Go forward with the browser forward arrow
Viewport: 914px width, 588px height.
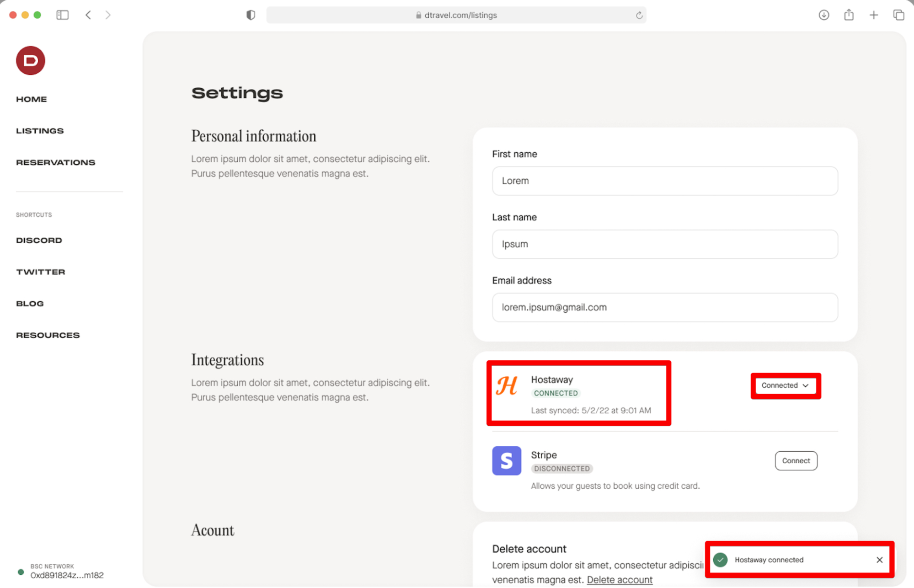tap(108, 15)
